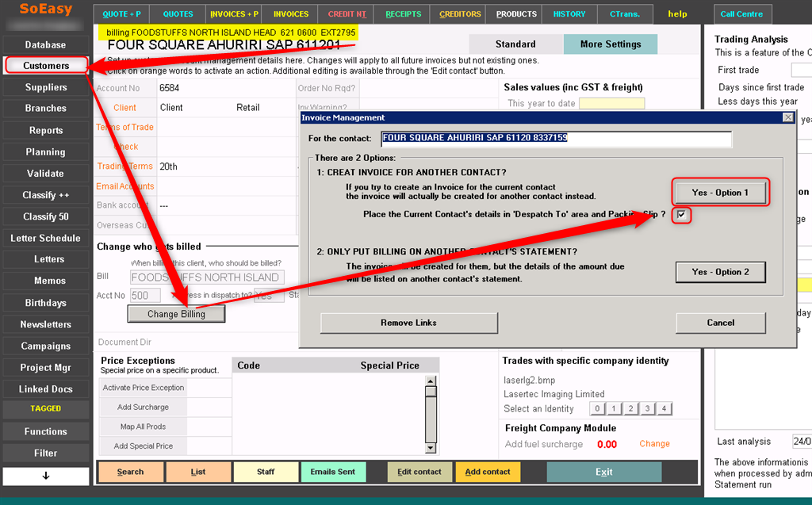
Task: Select Classify ++ in the sidebar
Action: click(x=45, y=195)
